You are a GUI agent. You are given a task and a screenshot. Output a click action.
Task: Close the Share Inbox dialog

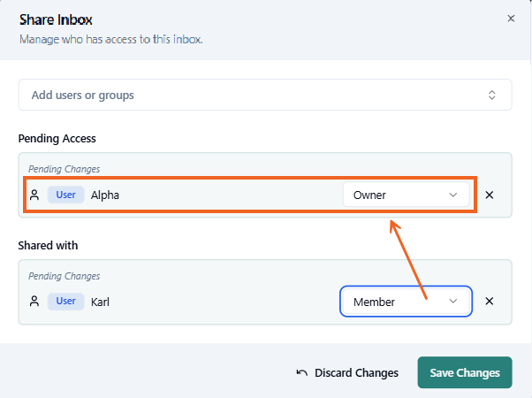pos(511,18)
